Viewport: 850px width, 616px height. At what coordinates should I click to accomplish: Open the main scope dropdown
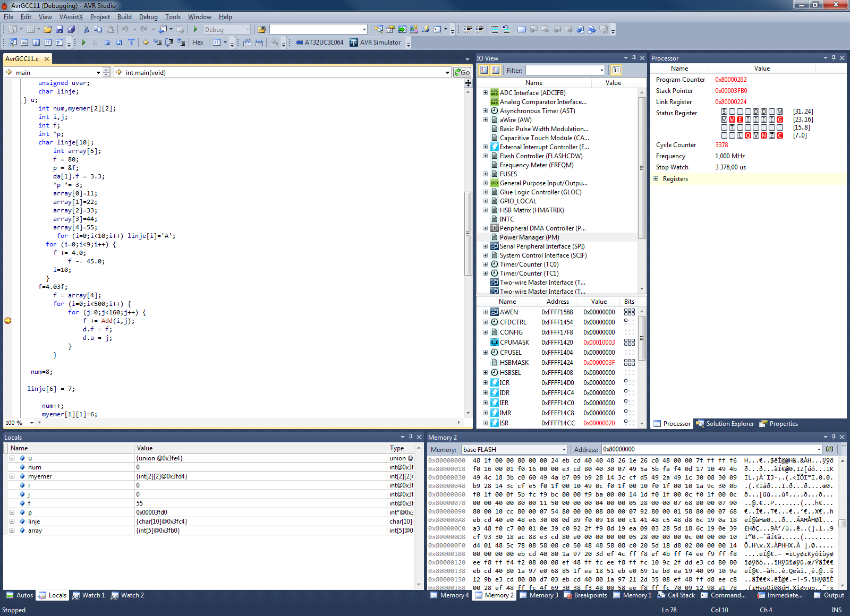[98, 72]
